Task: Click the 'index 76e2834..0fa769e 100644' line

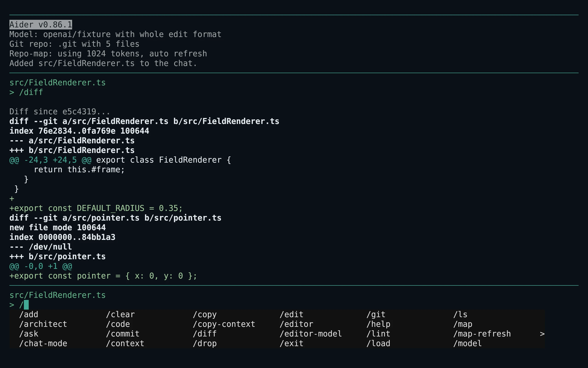Action: point(79,131)
